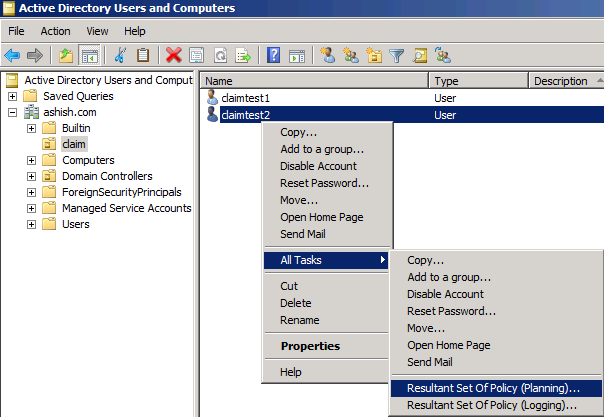604x417 pixels.
Task: Click Disable Account in main context menu
Action: 326,166
